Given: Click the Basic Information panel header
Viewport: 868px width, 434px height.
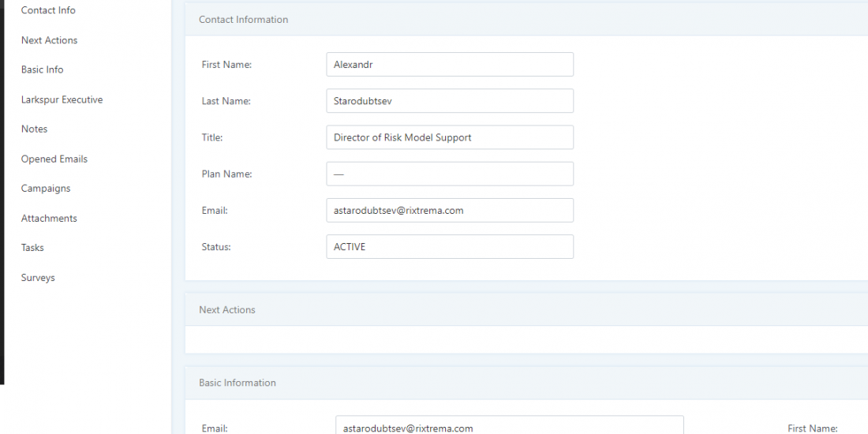Looking at the screenshot, I should click(238, 383).
